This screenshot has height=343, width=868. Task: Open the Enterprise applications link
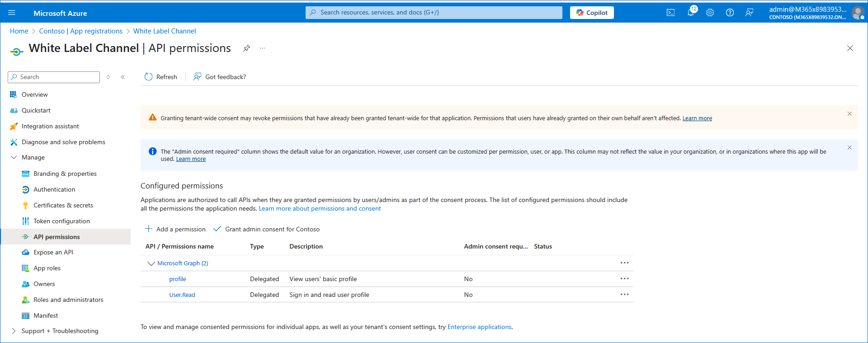479,327
